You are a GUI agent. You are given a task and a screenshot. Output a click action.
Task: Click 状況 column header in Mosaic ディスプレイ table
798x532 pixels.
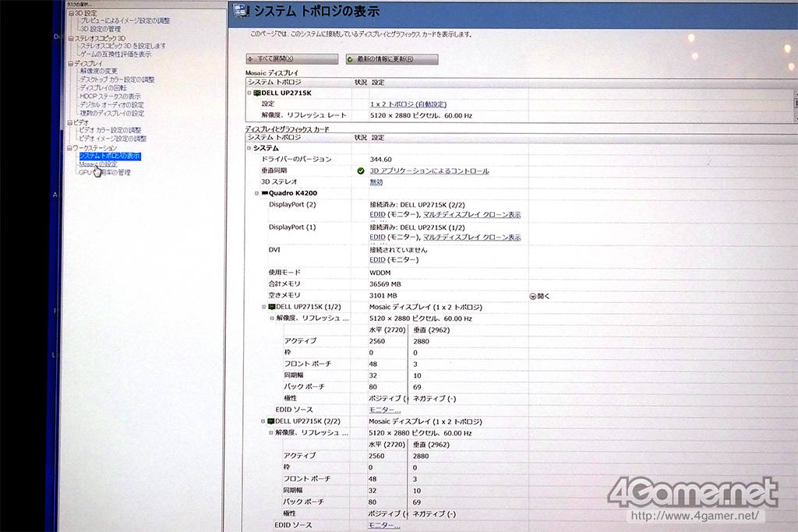click(x=360, y=83)
